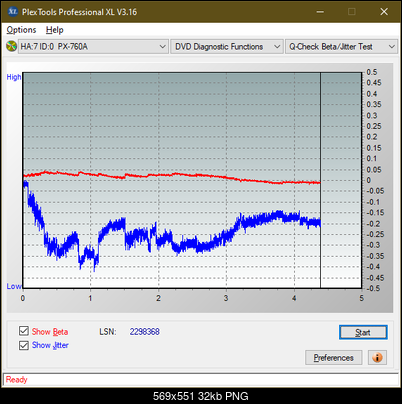Click the -0.5 value on right axis

373,288
